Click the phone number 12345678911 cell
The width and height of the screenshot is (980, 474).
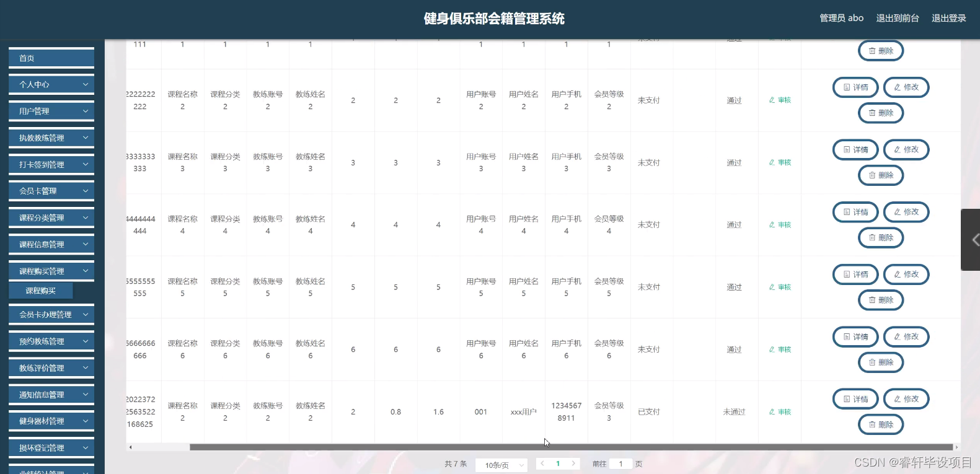click(566, 412)
